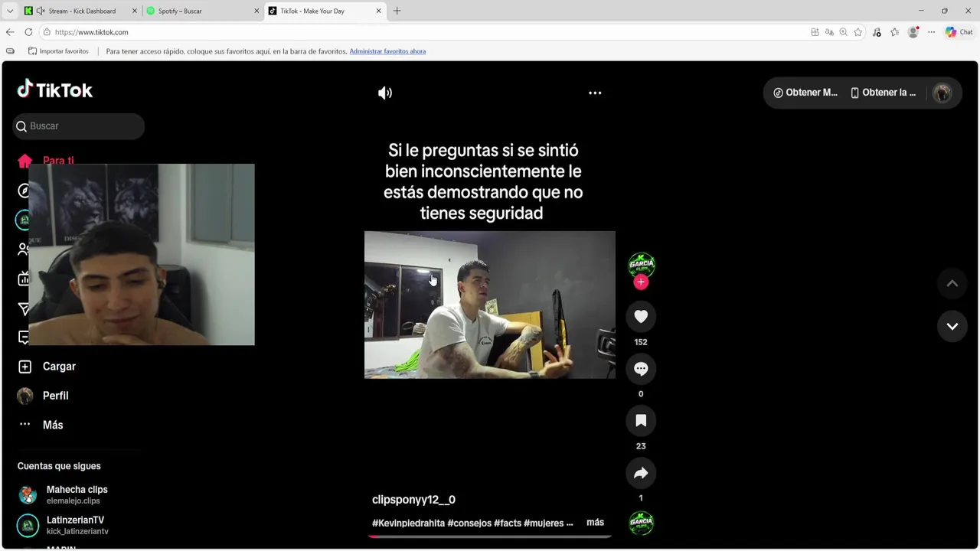Screen dimensions: 980x551
Task: Pause the video by clicking the player
Action: pyautogui.click(x=490, y=305)
